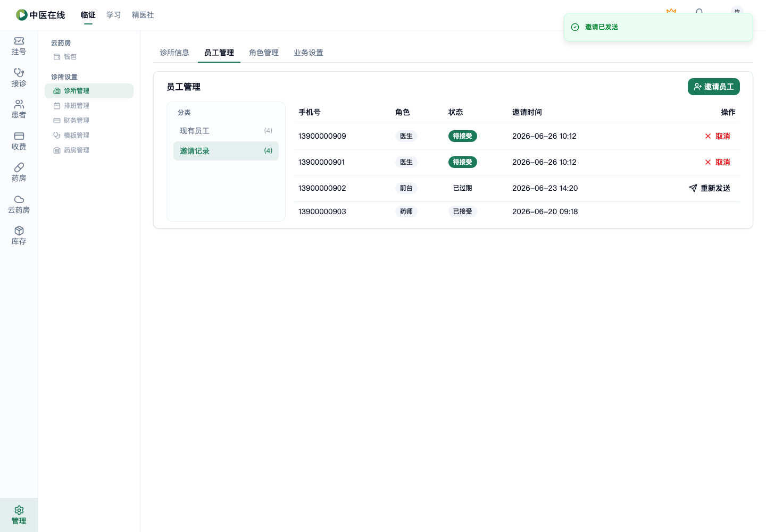
Task: Open the 收费 billing section
Action: point(19,141)
